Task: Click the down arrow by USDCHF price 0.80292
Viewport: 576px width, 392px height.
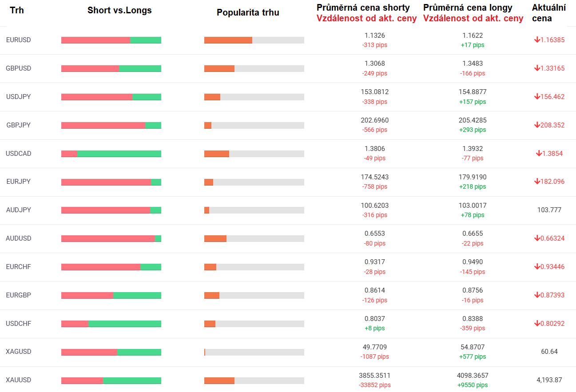Action: 537,324
